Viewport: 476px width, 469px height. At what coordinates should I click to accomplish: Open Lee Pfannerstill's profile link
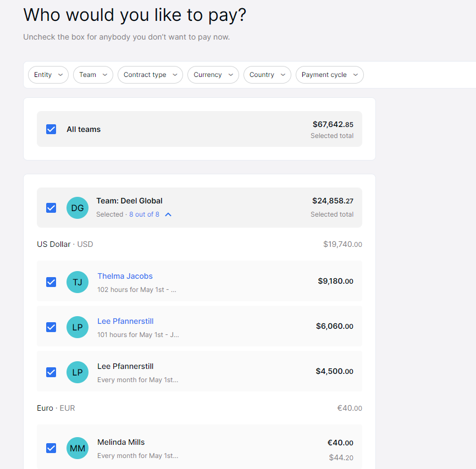[x=125, y=321]
